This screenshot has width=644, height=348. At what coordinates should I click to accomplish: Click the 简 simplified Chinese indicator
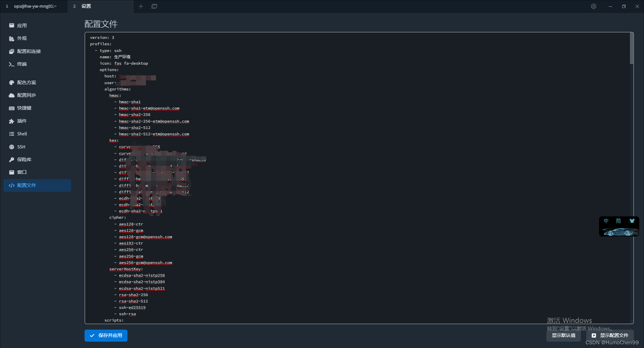[619, 221]
